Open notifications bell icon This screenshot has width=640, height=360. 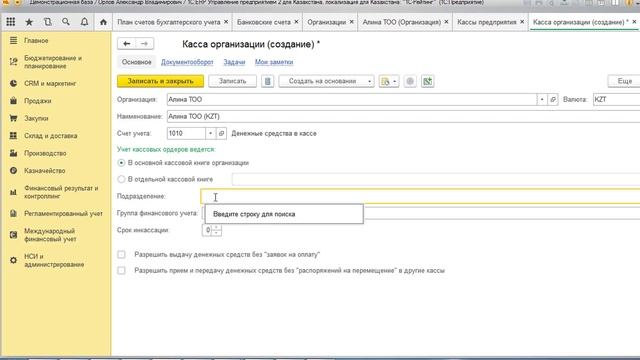click(x=84, y=22)
